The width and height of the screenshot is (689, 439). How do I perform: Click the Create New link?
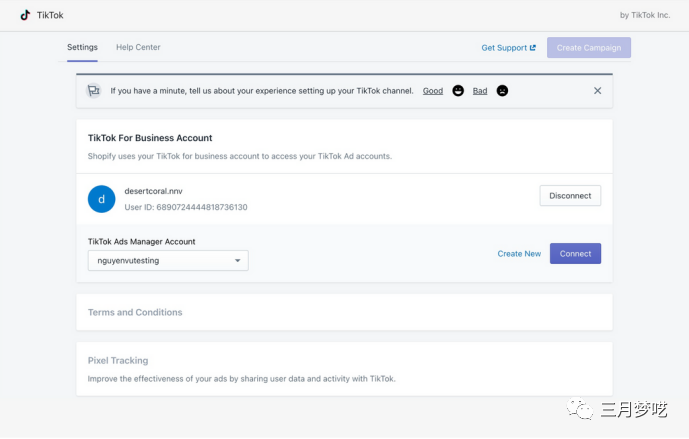[519, 254]
